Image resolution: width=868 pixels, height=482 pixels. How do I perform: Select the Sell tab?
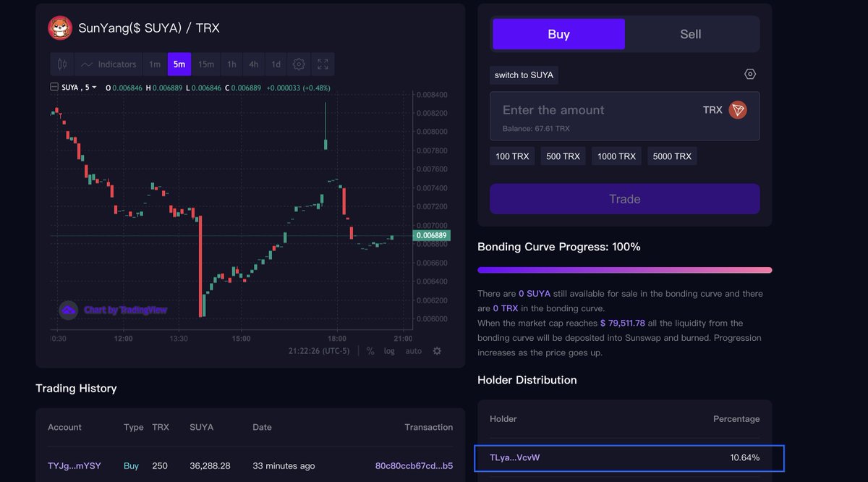690,34
